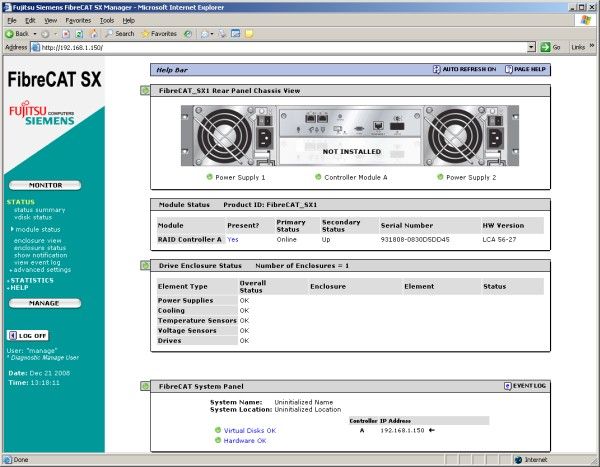
Task: Click the Home toolbar icon
Action: pos(93,34)
